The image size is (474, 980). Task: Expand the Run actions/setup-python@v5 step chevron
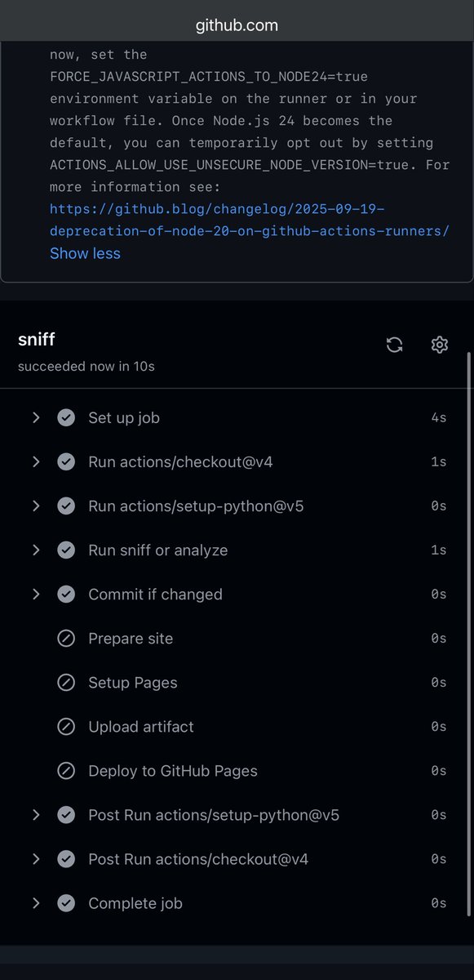click(36, 506)
